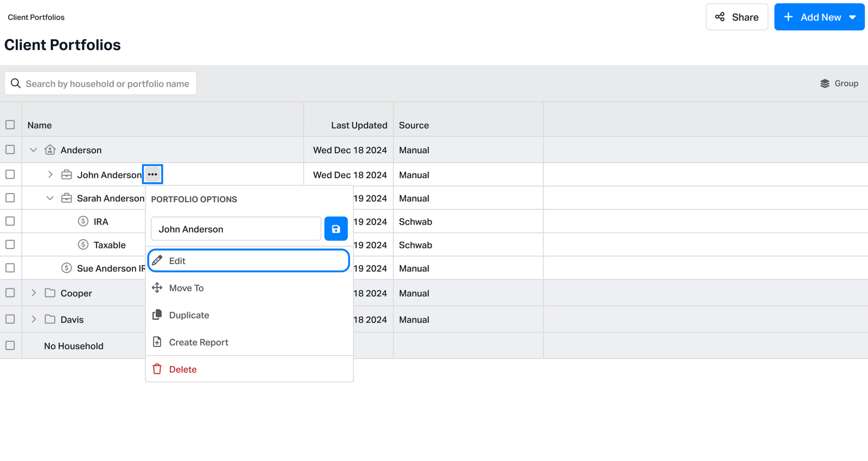Select Duplicate in the portfolio menu
This screenshot has height=461, width=868.
tap(248, 315)
